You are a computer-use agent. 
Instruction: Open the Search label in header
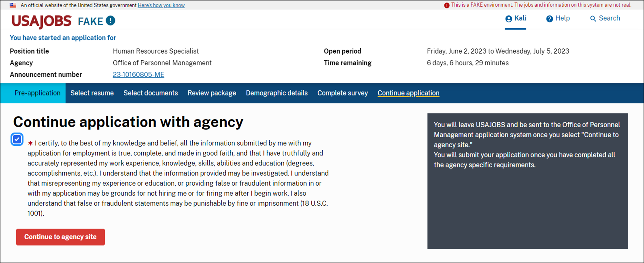(609, 18)
